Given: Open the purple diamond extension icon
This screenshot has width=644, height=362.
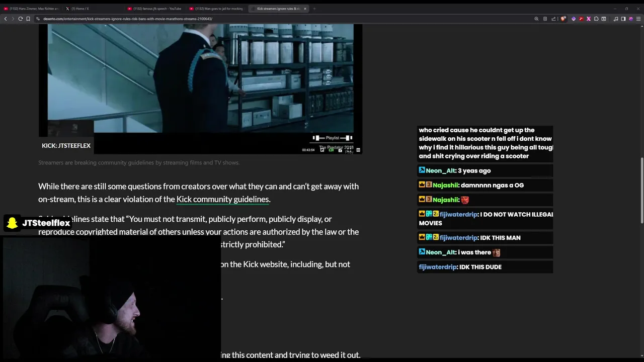Looking at the screenshot, I should (x=574, y=19).
